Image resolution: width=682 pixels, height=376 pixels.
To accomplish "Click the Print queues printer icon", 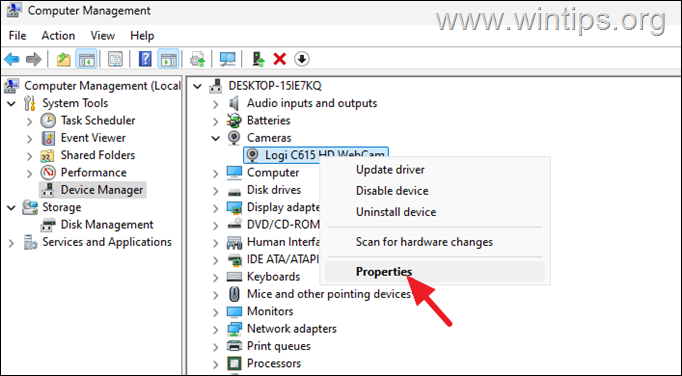I will tap(234, 346).
